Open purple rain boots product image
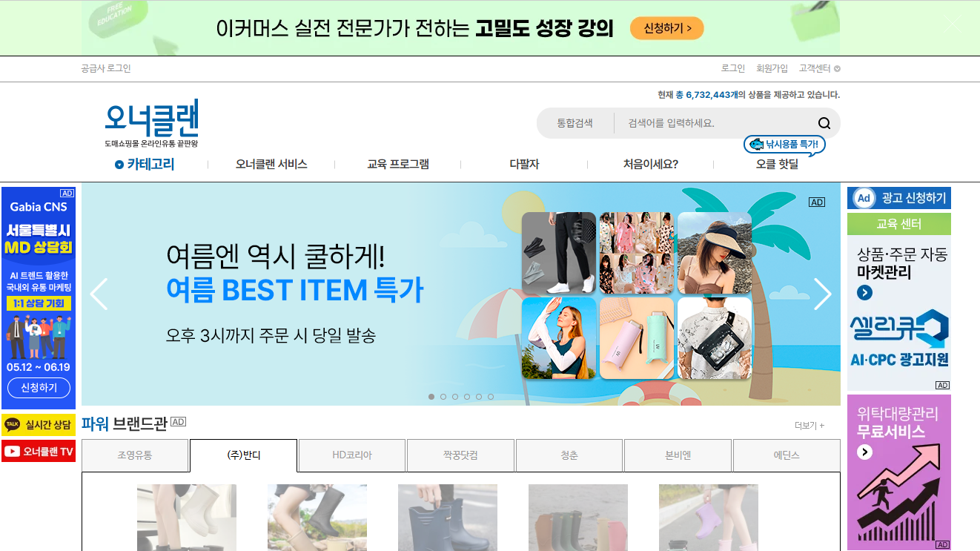Viewport: 980px width, 551px height. [x=709, y=518]
